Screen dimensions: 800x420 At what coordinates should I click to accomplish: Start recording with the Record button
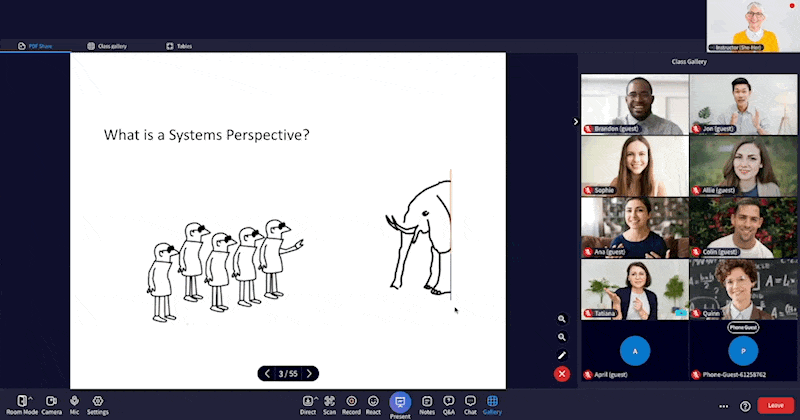pyautogui.click(x=351, y=405)
